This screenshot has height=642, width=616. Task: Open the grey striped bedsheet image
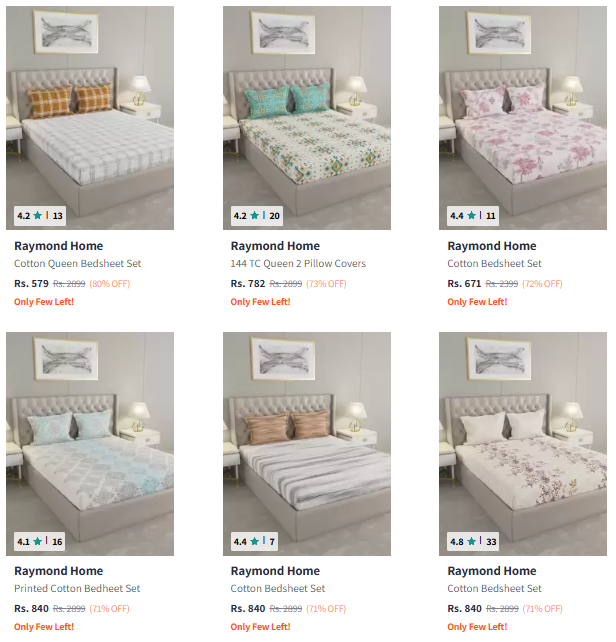tap(307, 444)
